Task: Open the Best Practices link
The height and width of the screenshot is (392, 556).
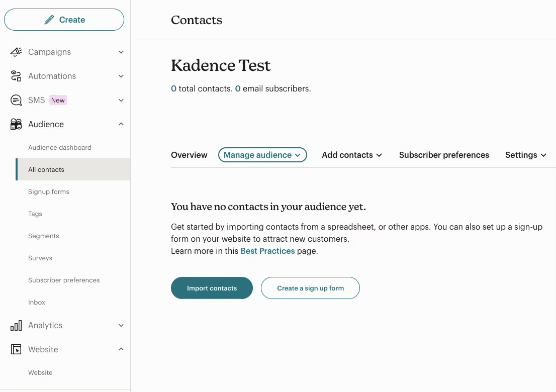Action: tap(267, 251)
